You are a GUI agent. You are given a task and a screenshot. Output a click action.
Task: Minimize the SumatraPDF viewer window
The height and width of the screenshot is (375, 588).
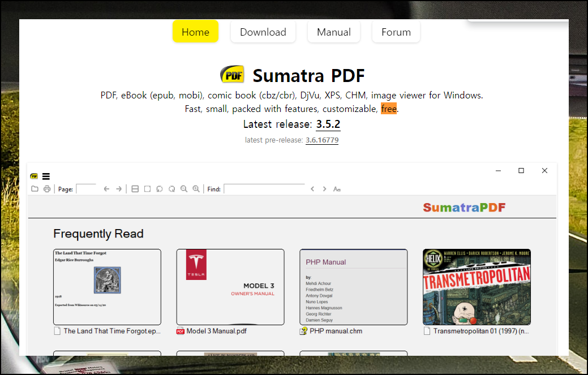pyautogui.click(x=499, y=171)
